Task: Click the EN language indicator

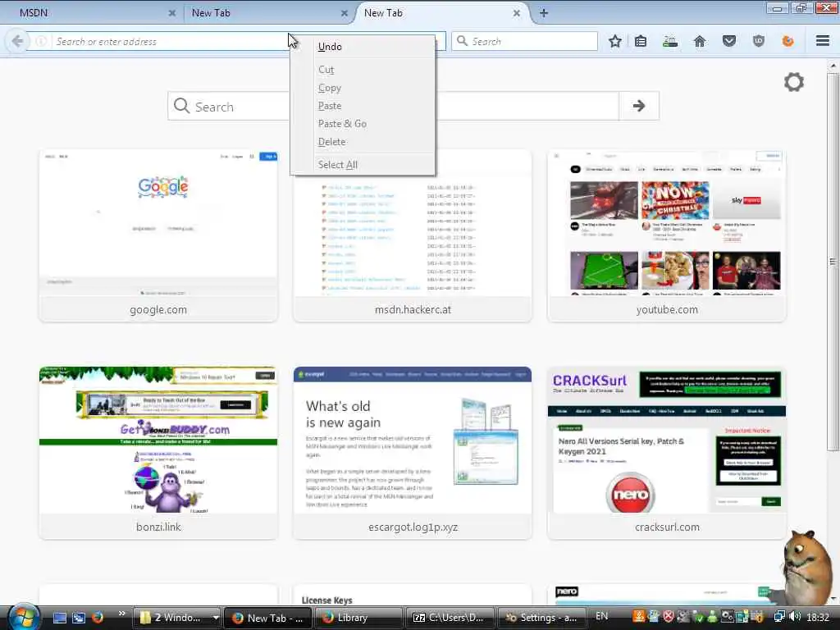Action: (601, 616)
